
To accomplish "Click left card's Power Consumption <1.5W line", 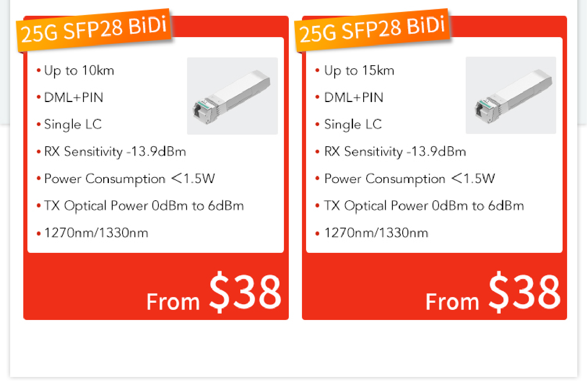I will point(130,179).
